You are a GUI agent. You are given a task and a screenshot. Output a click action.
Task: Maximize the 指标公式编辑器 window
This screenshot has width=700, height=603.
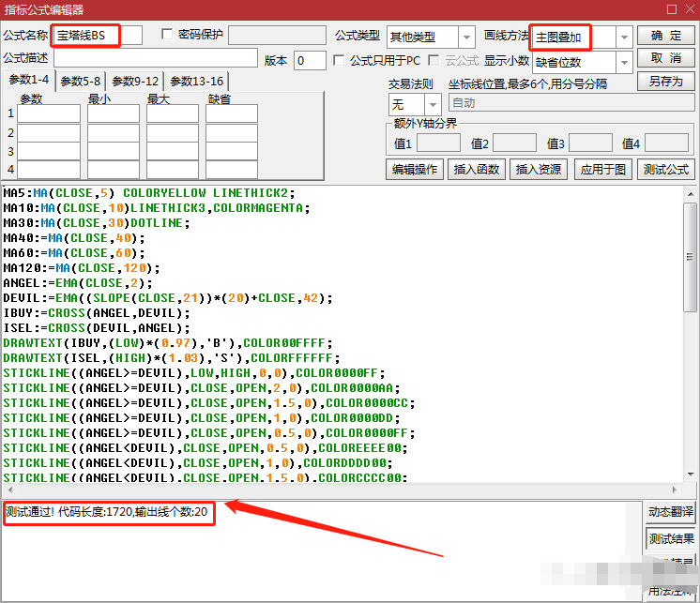(x=672, y=9)
